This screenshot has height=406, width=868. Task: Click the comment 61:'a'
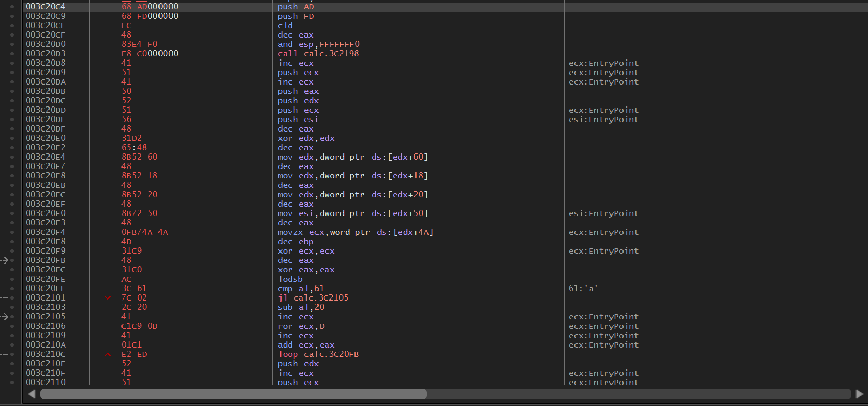pyautogui.click(x=583, y=289)
